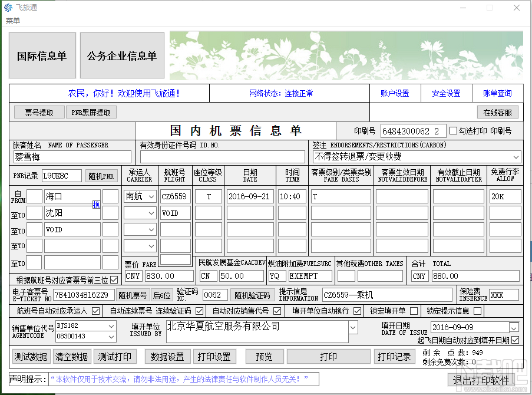Click the fuel surcharge field EXEMPT

tap(310, 276)
